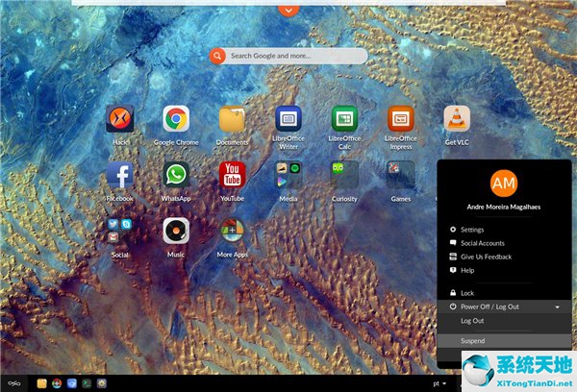The height and width of the screenshot is (392, 577).
Task: Launch WhatsApp from the desktop
Action: 176,175
